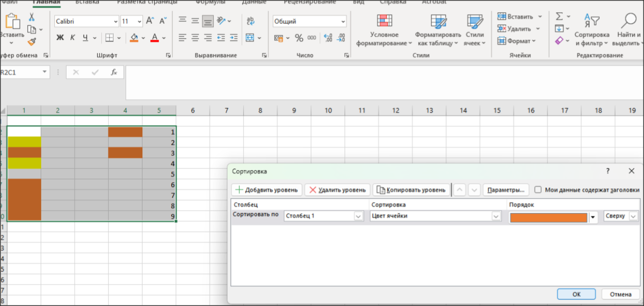Click 'Добавить уровень' button

tap(267, 190)
